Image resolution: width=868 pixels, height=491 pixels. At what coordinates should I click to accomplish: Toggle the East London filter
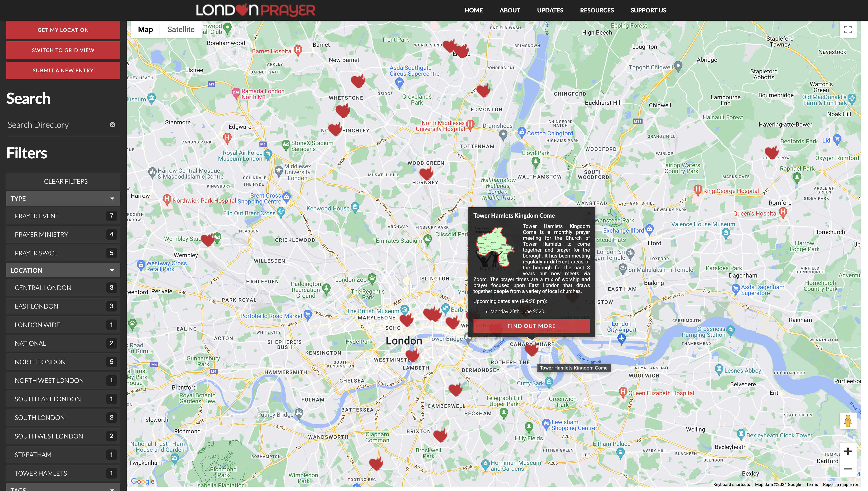(x=63, y=306)
